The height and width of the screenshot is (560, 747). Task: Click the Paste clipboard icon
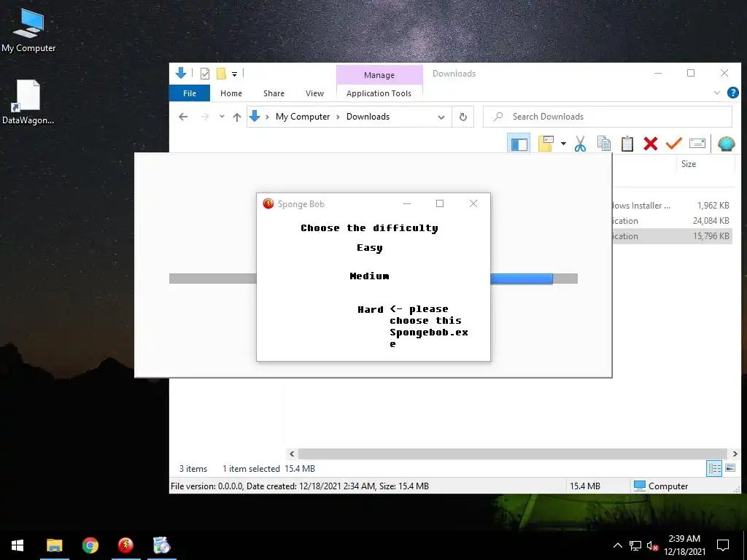click(627, 144)
